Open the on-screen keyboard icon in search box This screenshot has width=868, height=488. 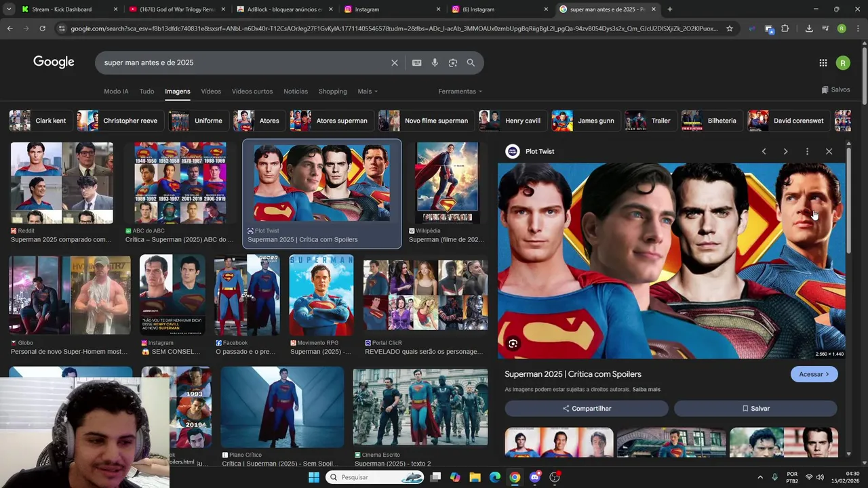[416, 62]
